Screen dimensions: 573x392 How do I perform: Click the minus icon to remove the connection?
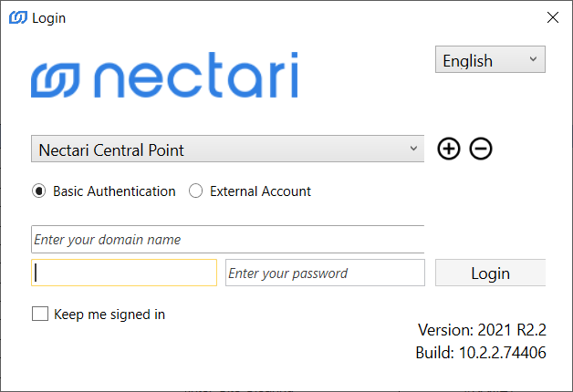pyautogui.click(x=481, y=149)
